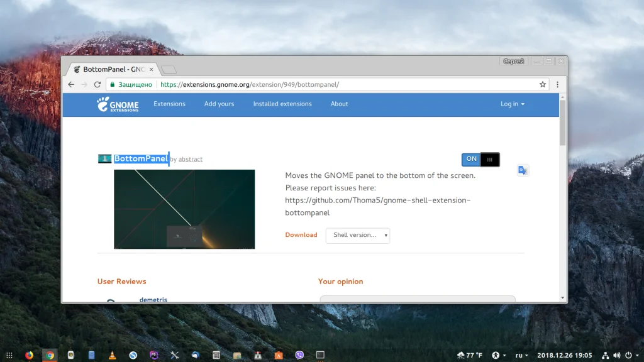Screen dimensions: 644x362
Task: Click the power icon in system tray
Action: pyautogui.click(x=628, y=356)
